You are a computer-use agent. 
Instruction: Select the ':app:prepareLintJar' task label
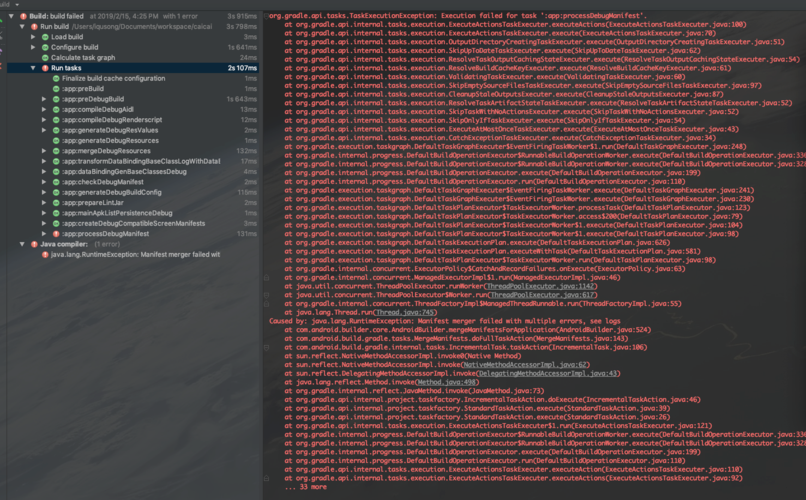click(93, 202)
